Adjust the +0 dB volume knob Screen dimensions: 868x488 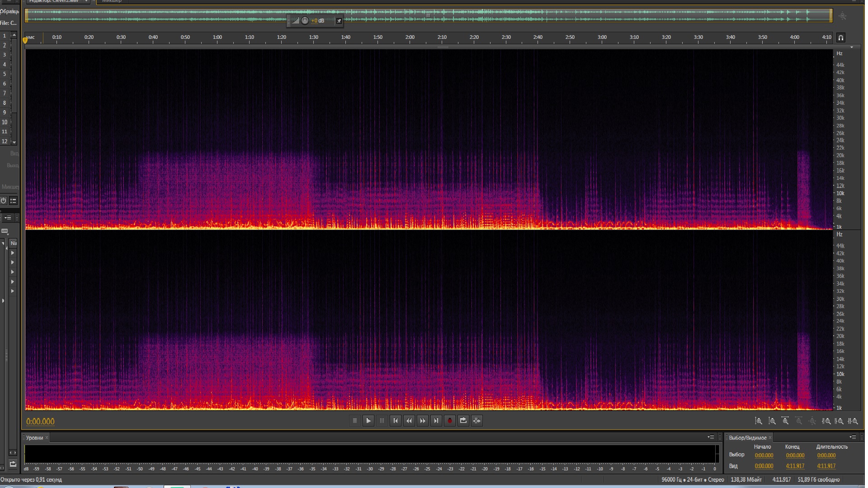click(x=305, y=21)
